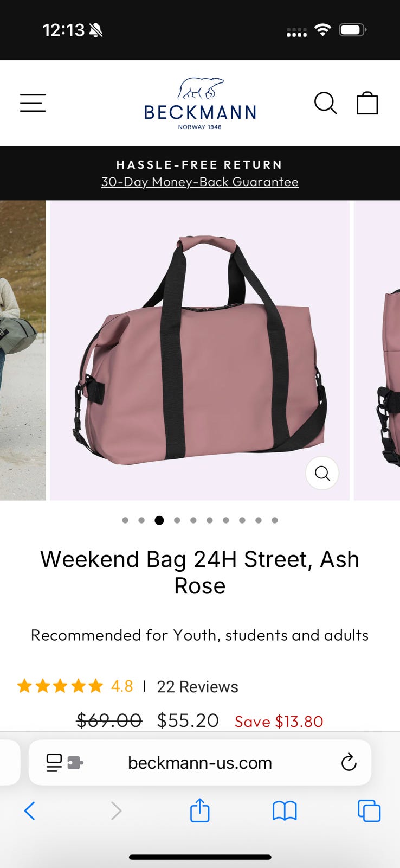The image size is (400, 868).
Task: Select the first carousel dot
Action: tap(125, 520)
